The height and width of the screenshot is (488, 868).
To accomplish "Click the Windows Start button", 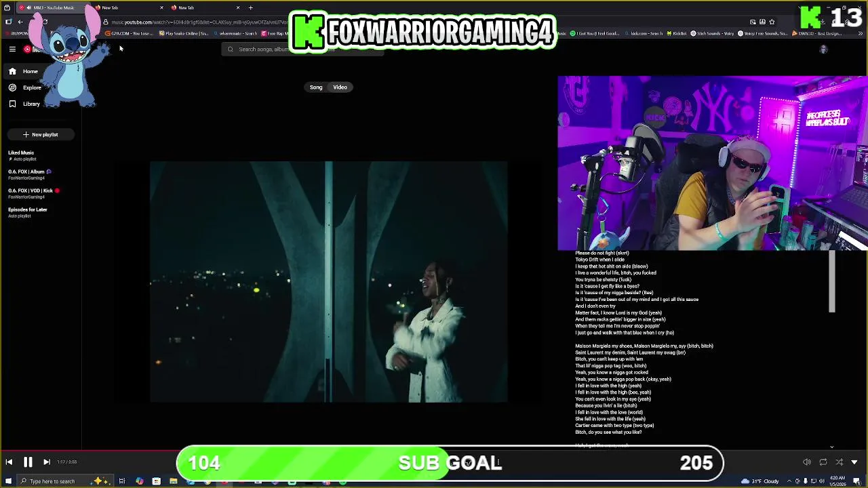I will 7,481.
